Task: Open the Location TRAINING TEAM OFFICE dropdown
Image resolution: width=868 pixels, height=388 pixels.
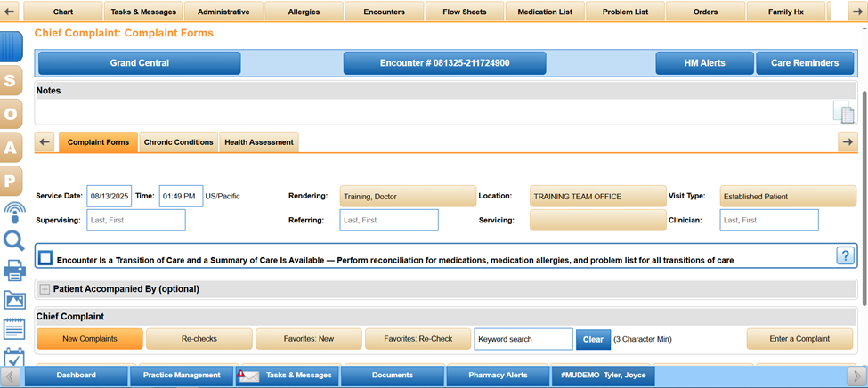Action: (x=597, y=196)
